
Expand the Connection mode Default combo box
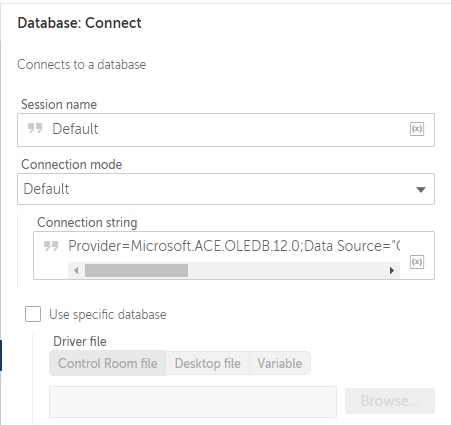(x=226, y=189)
